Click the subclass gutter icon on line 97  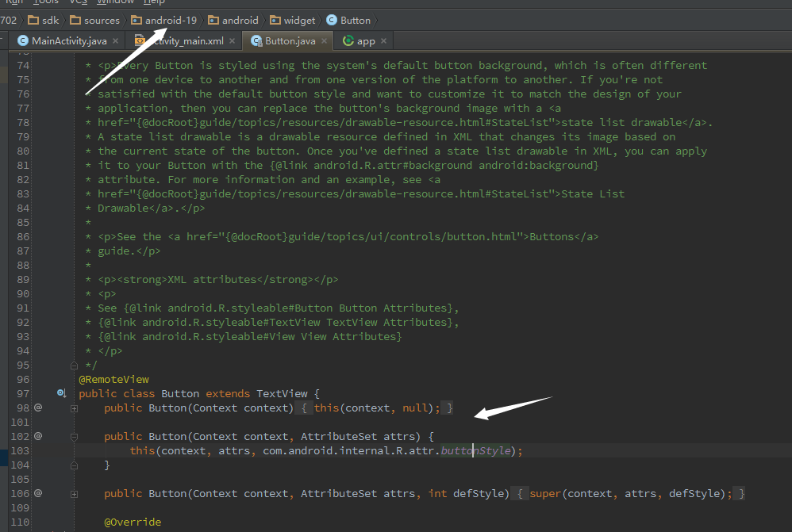pyautogui.click(x=61, y=393)
